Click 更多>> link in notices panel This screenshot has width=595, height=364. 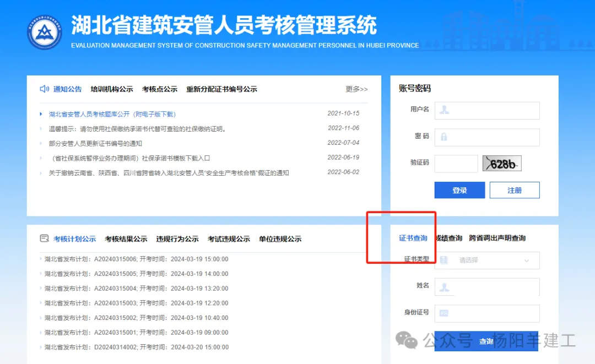coord(356,89)
